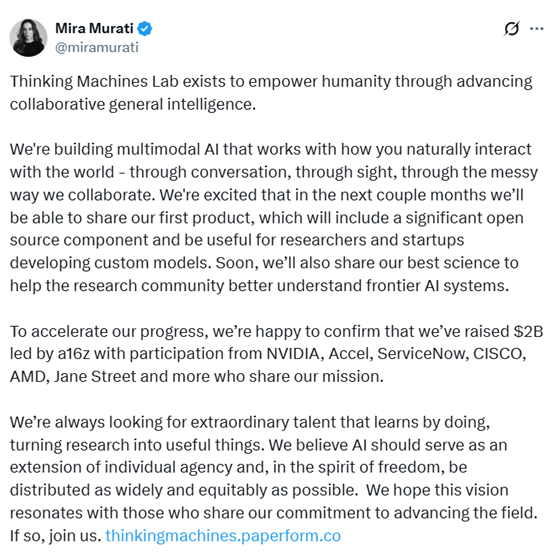Click "AMD" in the investor list

[x=27, y=377]
